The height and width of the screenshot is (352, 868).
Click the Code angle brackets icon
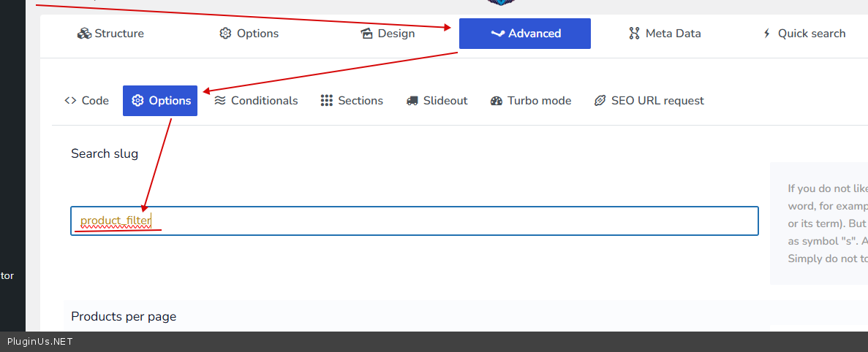tap(70, 101)
